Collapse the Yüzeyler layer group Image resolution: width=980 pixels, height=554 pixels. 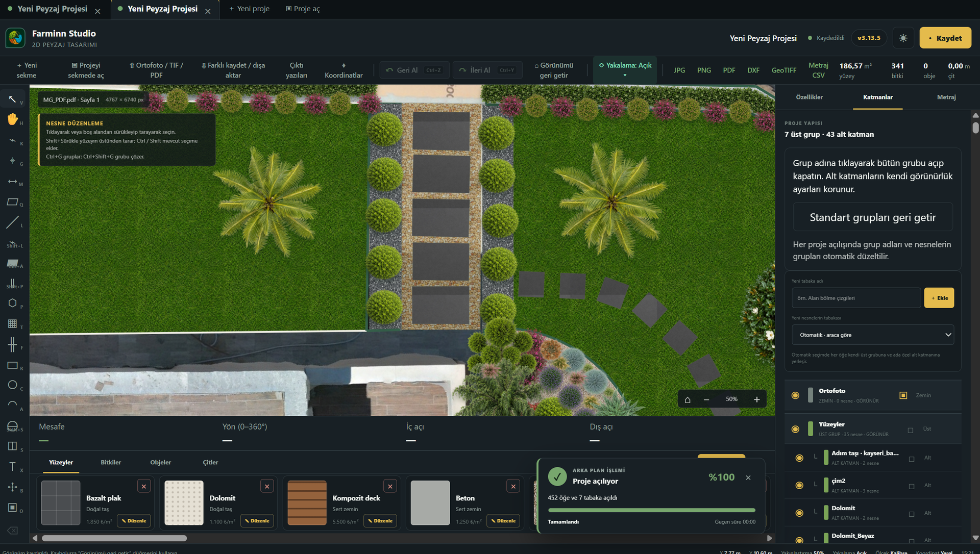[831, 424]
